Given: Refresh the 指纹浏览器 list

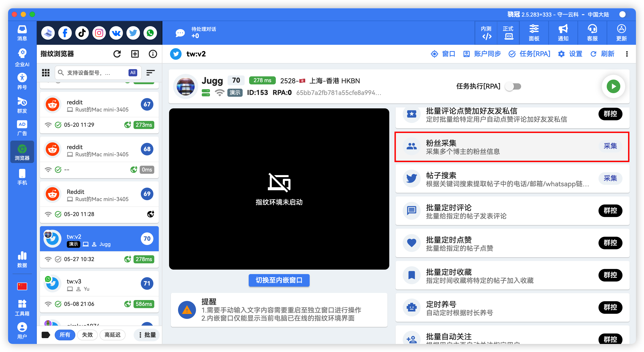Looking at the screenshot, I should 117,54.
